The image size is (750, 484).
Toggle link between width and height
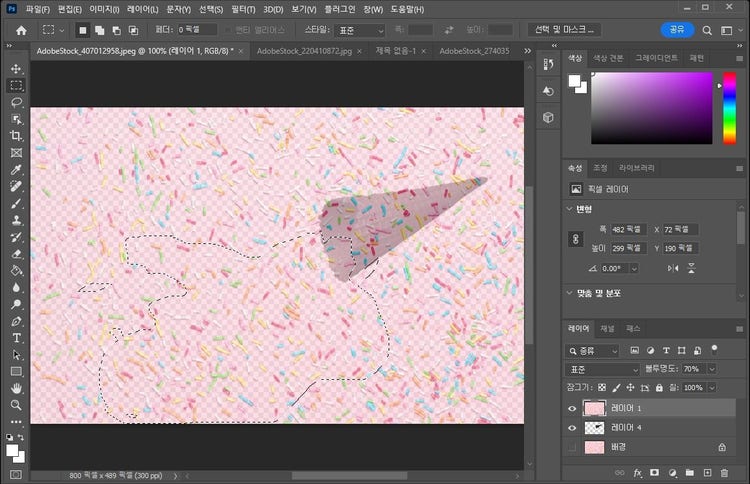(x=576, y=239)
